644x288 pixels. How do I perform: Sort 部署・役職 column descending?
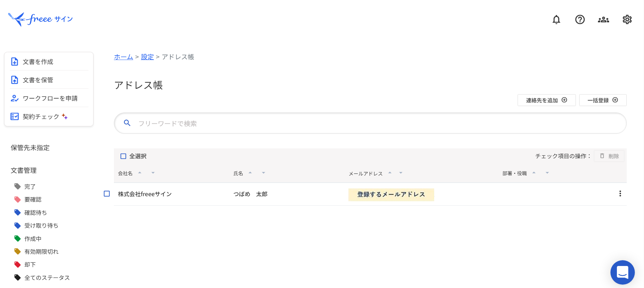click(x=547, y=173)
